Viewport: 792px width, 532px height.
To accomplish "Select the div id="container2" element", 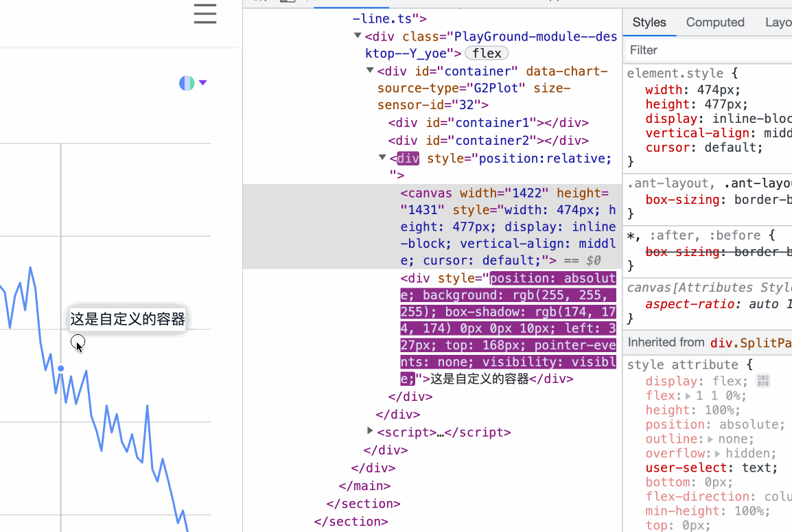I will (488, 141).
